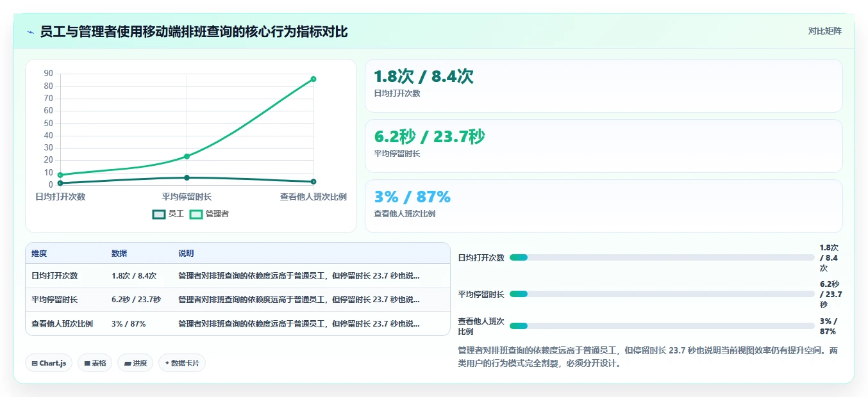Click the 日均打开次数 caption in stat card

(397, 93)
